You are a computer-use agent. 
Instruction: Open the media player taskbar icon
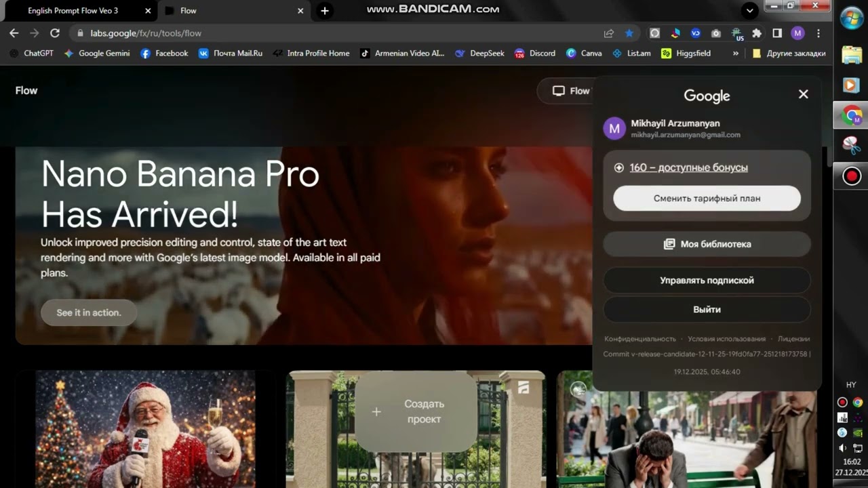pyautogui.click(x=851, y=85)
